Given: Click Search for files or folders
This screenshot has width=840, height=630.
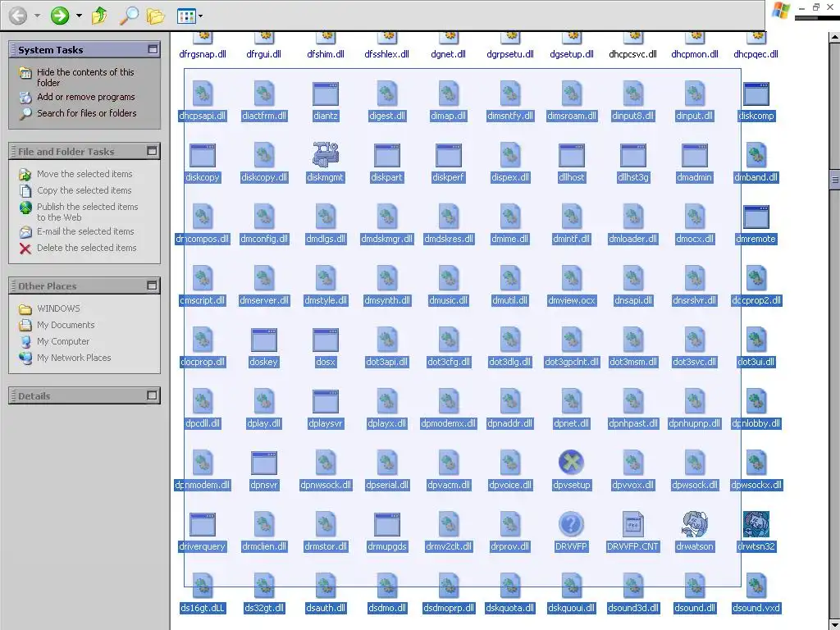Looking at the screenshot, I should (x=86, y=113).
